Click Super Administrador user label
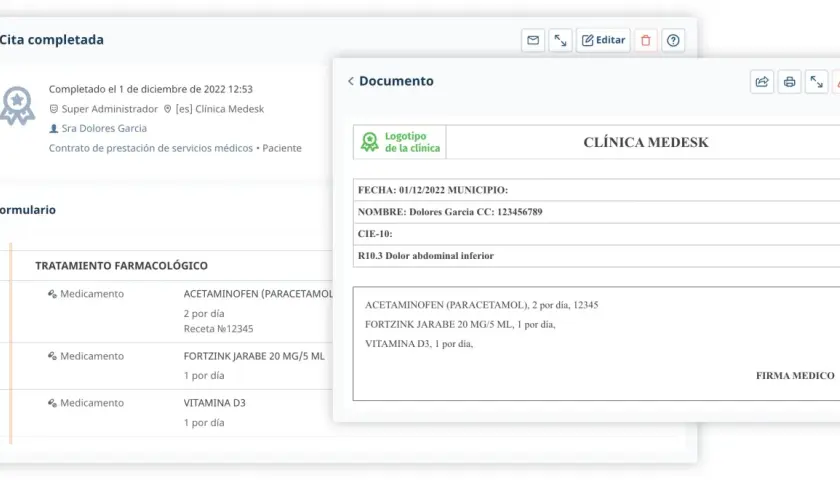This screenshot has height=480, width=840. [x=109, y=109]
